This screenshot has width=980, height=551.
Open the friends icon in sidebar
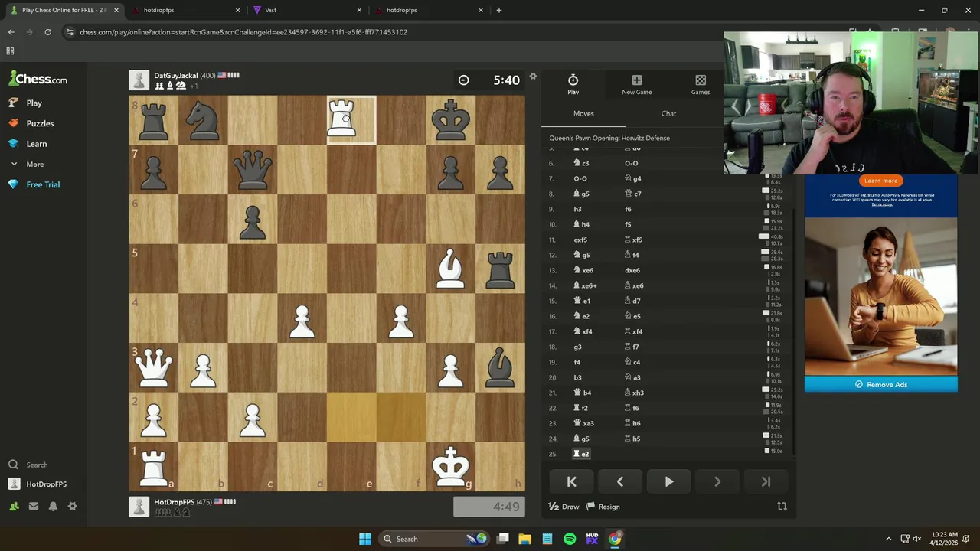point(14,506)
